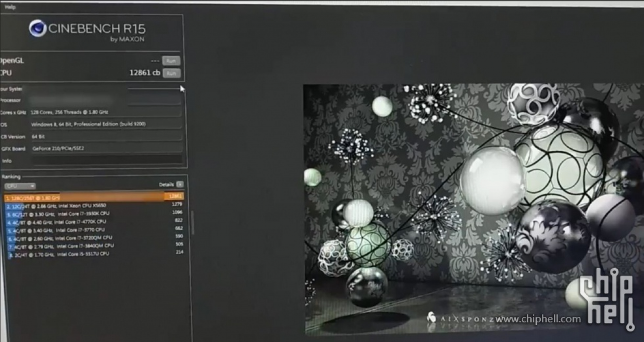Run the OpenGL benchmark
Image resolution: width=644 pixels, height=342 pixels.
point(171,60)
